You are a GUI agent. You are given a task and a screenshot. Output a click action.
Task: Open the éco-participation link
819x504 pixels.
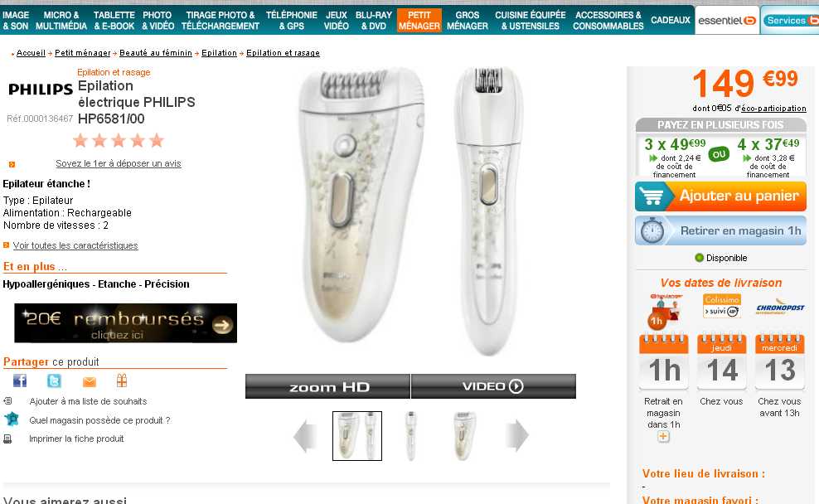coord(773,108)
